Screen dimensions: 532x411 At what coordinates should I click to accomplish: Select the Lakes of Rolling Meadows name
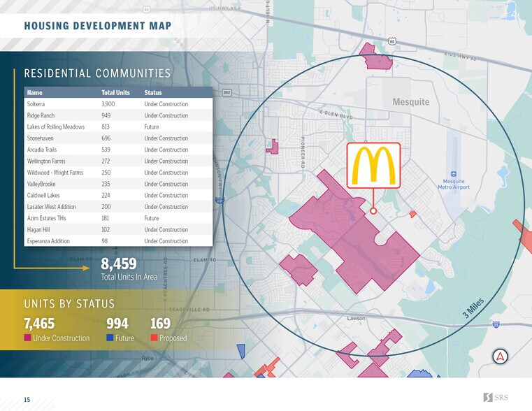tap(56, 127)
